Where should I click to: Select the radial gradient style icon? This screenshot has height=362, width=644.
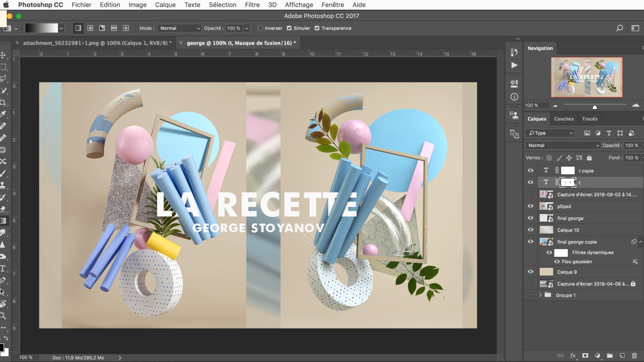click(90, 28)
